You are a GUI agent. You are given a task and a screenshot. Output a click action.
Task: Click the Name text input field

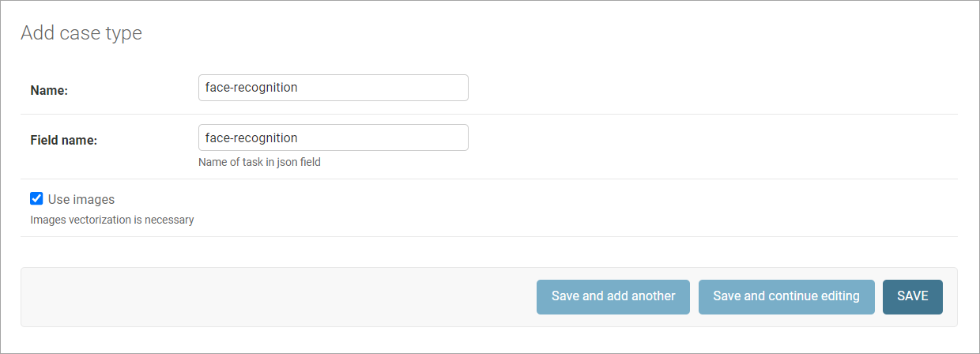click(333, 88)
